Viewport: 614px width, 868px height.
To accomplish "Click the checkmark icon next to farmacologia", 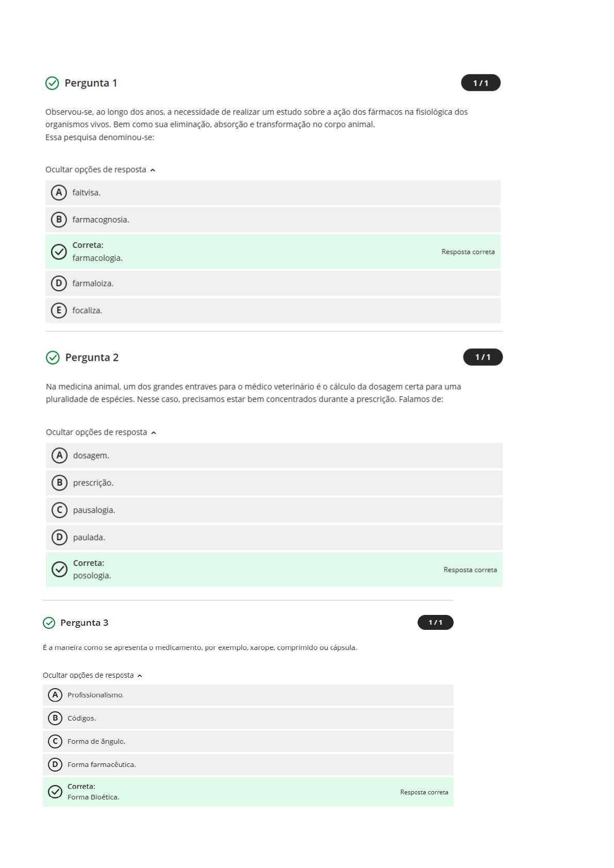I will [x=59, y=252].
